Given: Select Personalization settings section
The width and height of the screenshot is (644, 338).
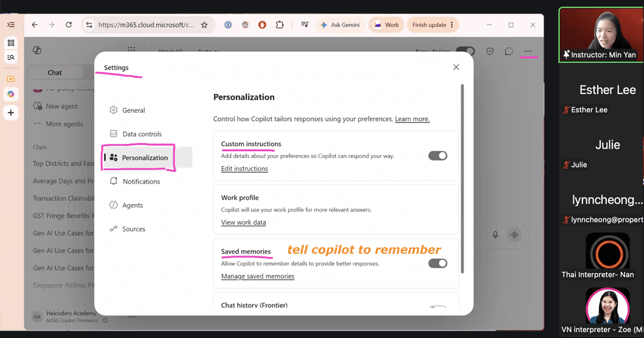Looking at the screenshot, I should pyautogui.click(x=147, y=157).
